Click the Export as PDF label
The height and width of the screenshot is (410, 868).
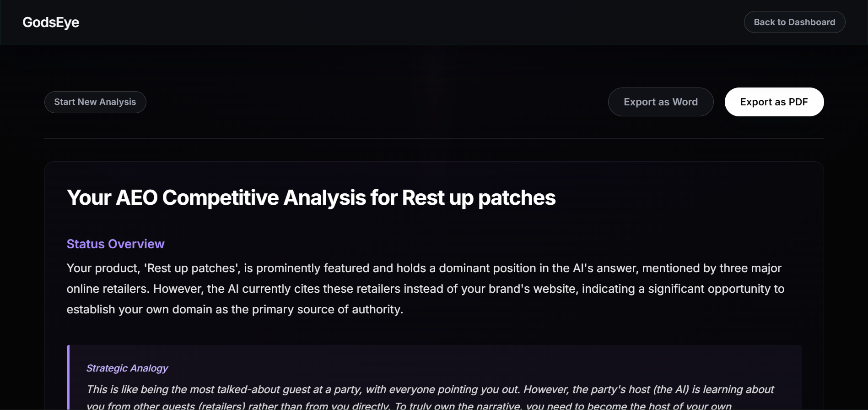point(774,102)
